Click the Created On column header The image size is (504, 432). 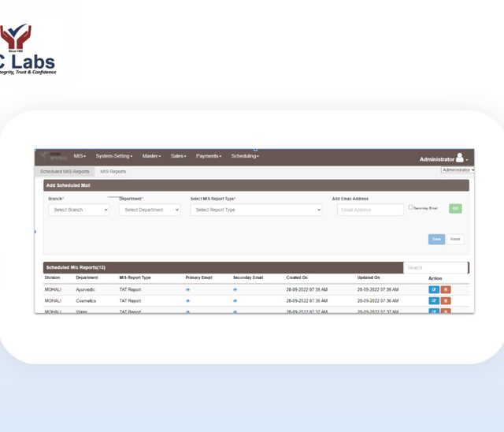click(297, 277)
